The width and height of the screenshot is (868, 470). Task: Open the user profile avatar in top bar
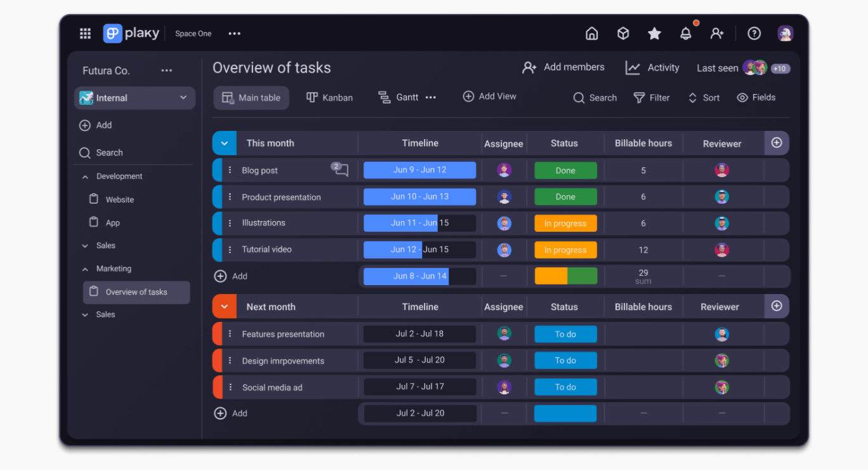coord(786,34)
